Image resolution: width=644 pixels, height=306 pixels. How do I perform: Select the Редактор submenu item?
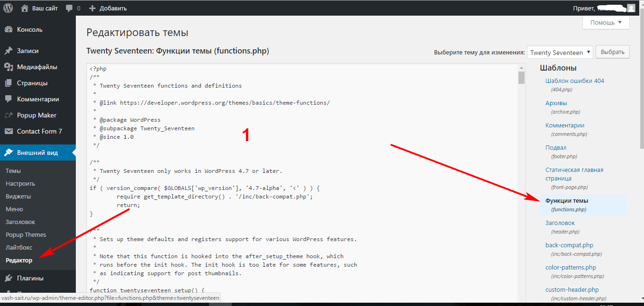19,260
